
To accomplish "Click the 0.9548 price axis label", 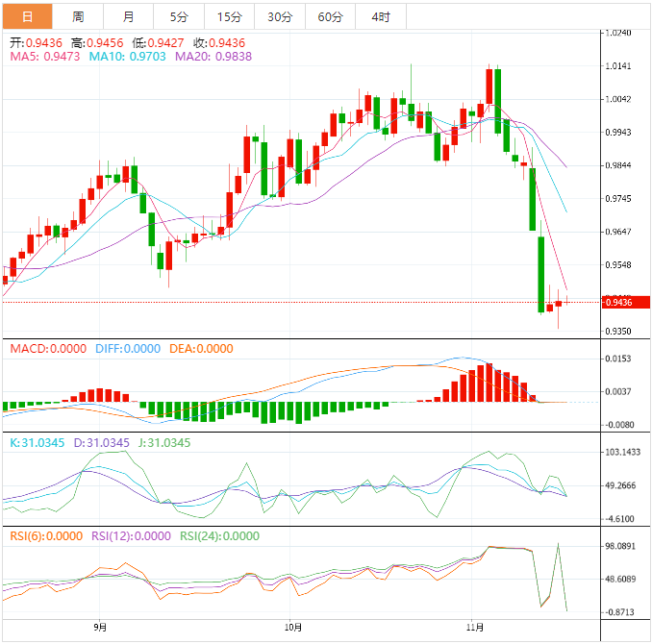I will point(618,265).
